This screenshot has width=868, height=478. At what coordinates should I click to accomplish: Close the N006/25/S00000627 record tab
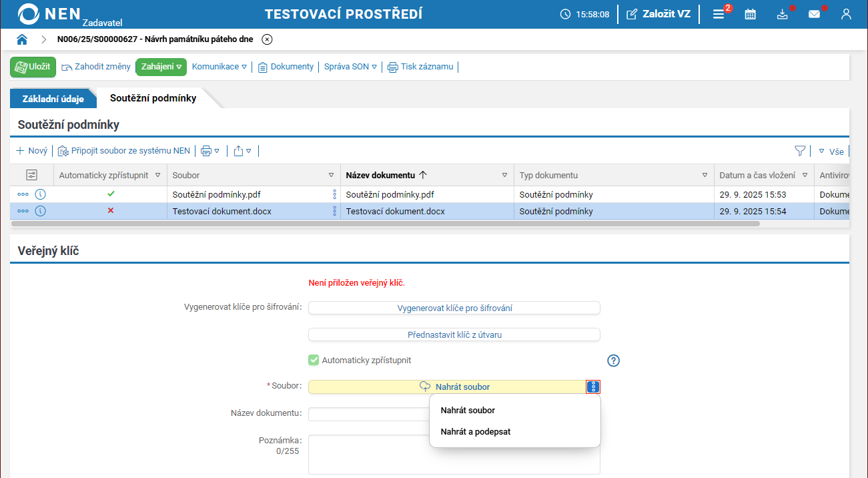[x=267, y=39]
